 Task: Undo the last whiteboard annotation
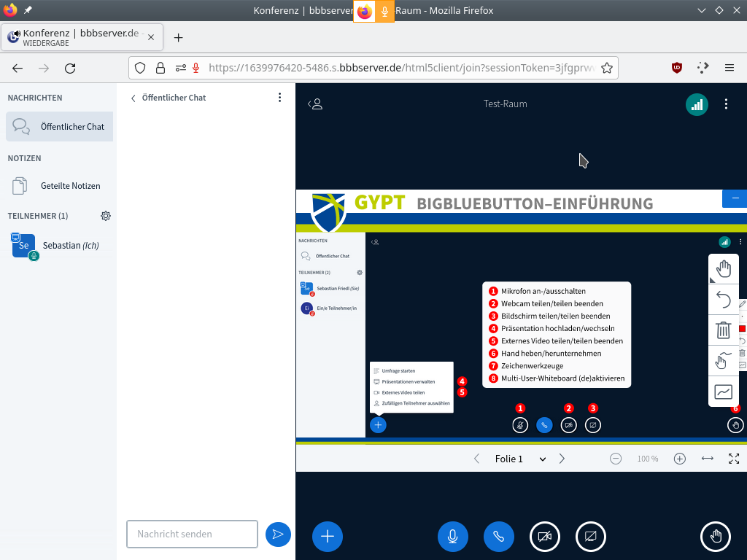[x=723, y=299]
